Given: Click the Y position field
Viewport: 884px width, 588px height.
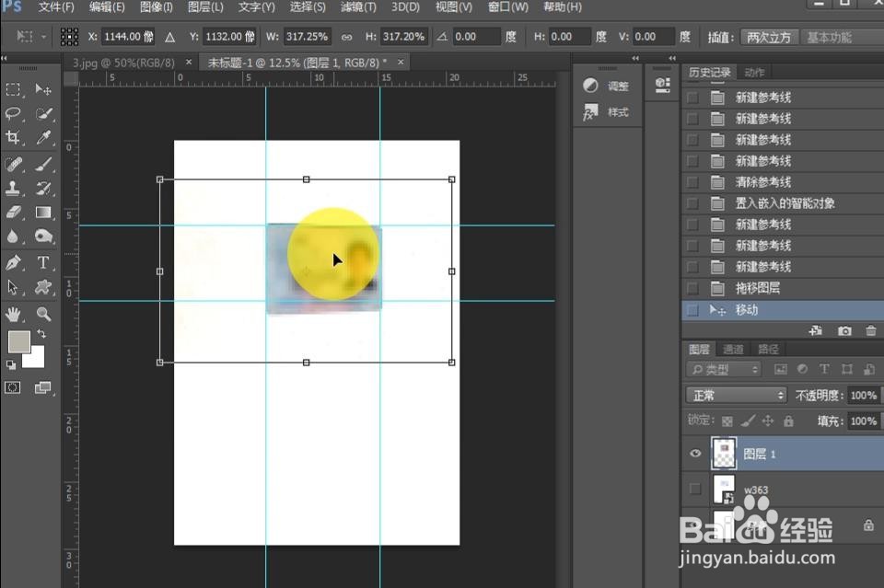Looking at the screenshot, I should [229, 37].
